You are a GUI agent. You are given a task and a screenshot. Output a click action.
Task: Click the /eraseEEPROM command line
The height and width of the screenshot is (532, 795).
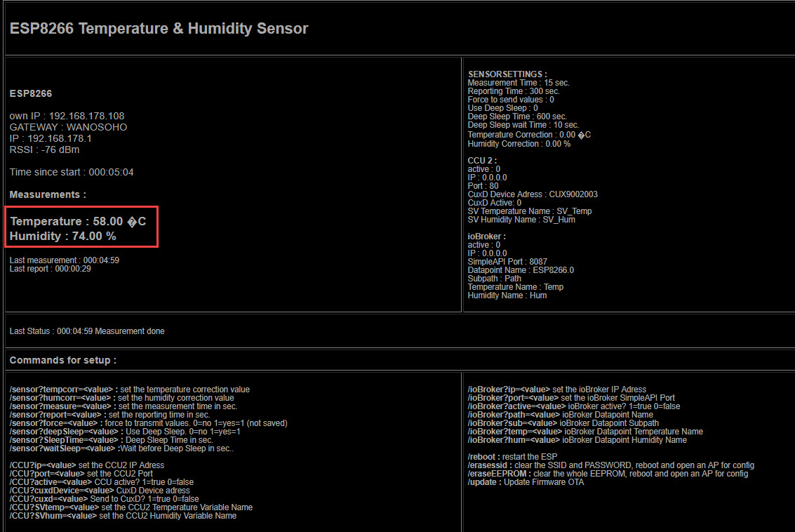point(608,474)
